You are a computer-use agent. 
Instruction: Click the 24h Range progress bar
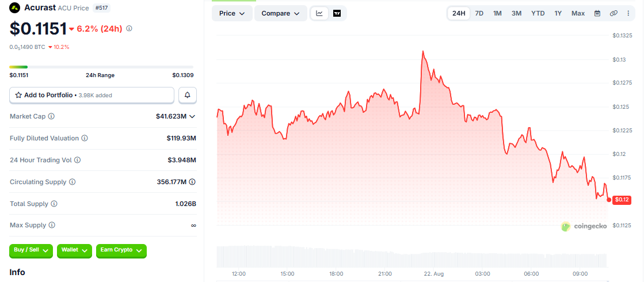click(x=101, y=67)
